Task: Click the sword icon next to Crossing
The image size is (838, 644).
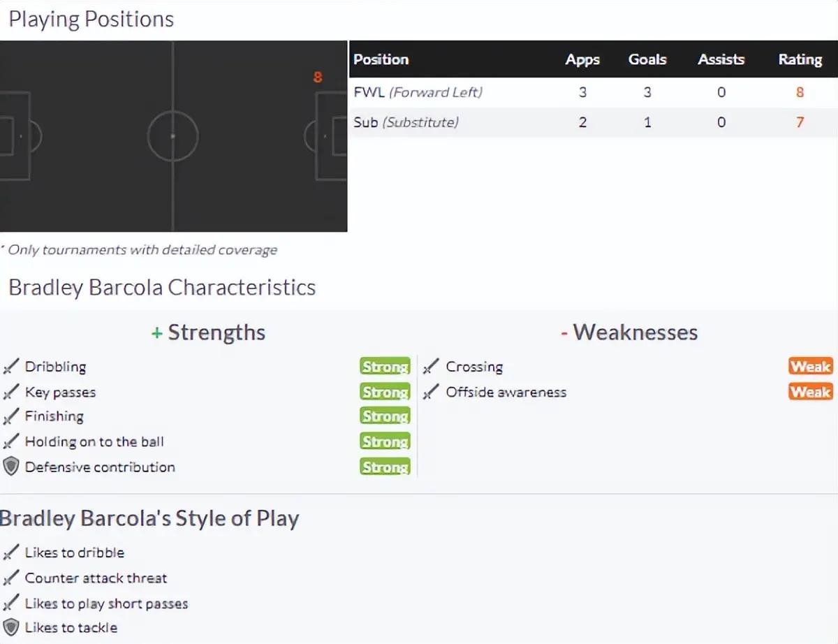Action: tap(432, 367)
